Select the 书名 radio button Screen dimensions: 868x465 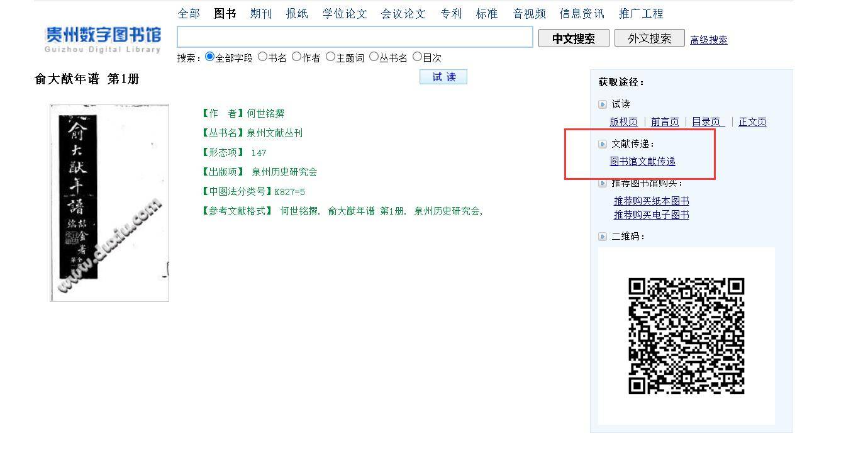pos(262,57)
